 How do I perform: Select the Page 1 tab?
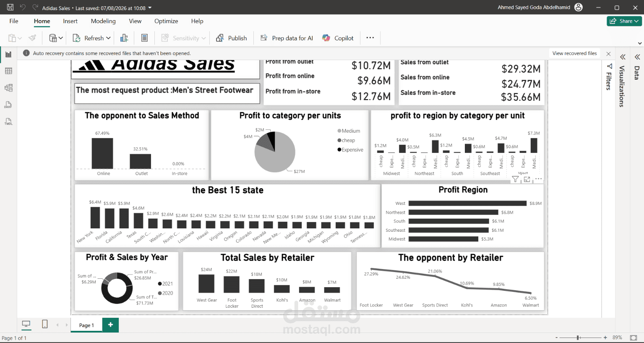pyautogui.click(x=86, y=325)
